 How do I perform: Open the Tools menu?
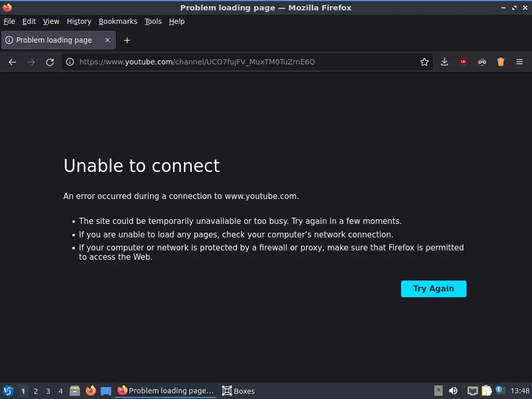tap(153, 21)
